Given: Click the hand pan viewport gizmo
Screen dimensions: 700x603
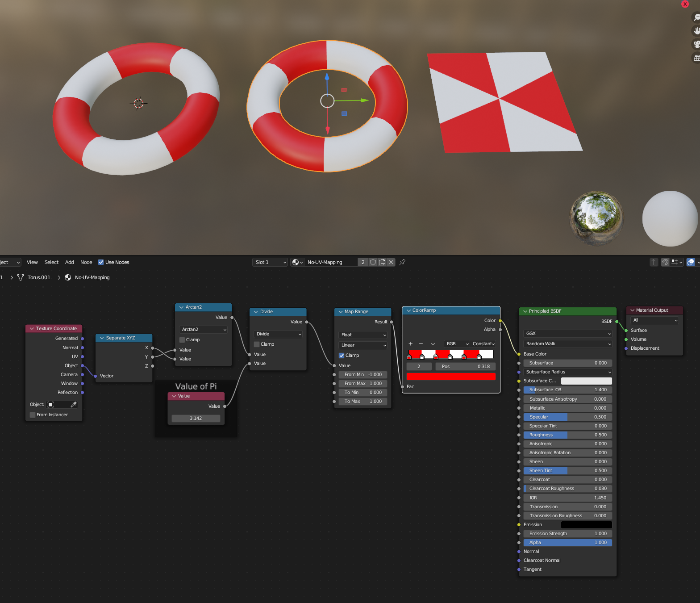Looking at the screenshot, I should click(x=696, y=31).
